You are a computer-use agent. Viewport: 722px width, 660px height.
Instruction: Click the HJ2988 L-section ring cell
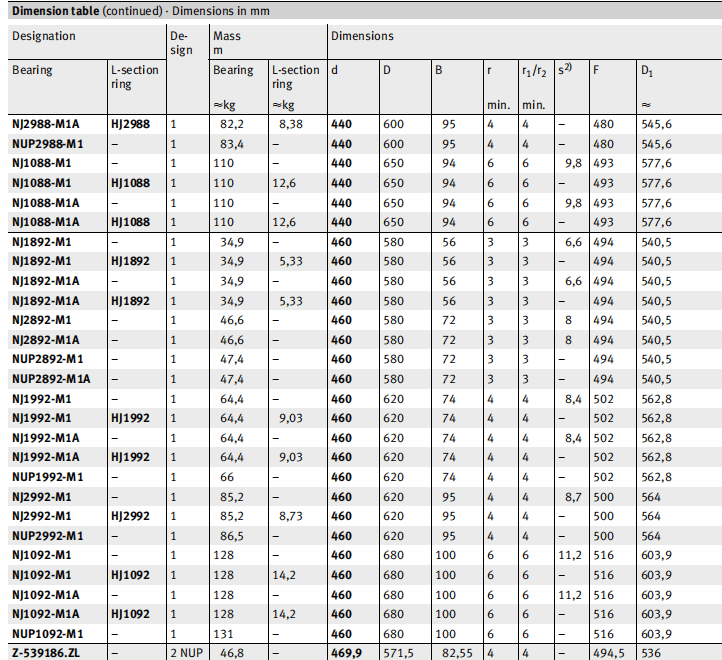pos(132,125)
